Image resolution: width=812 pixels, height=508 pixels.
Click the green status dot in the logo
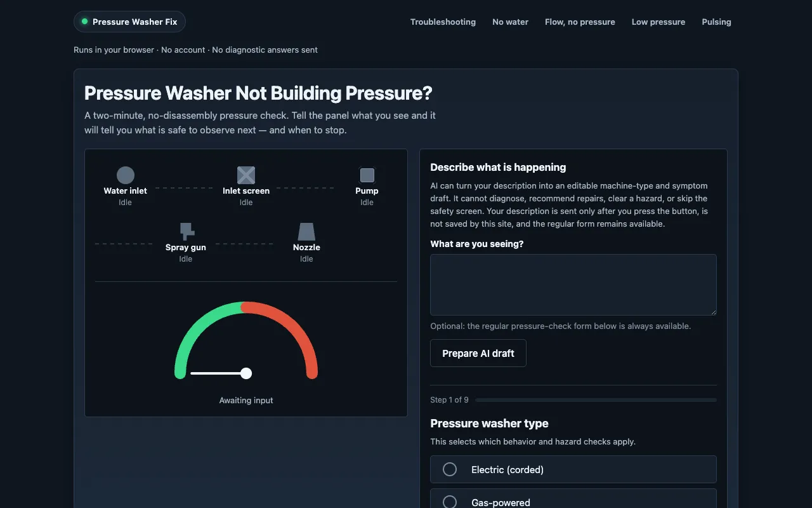click(84, 22)
